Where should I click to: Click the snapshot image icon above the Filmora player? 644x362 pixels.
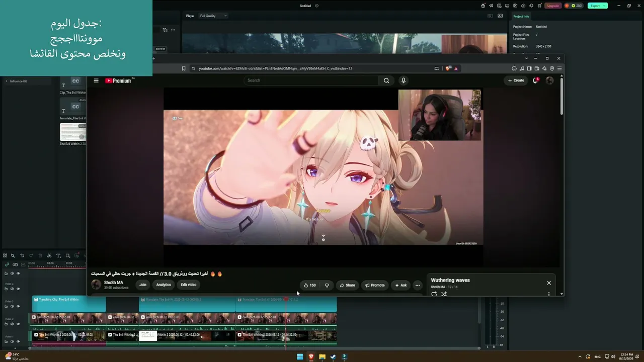[x=500, y=16]
